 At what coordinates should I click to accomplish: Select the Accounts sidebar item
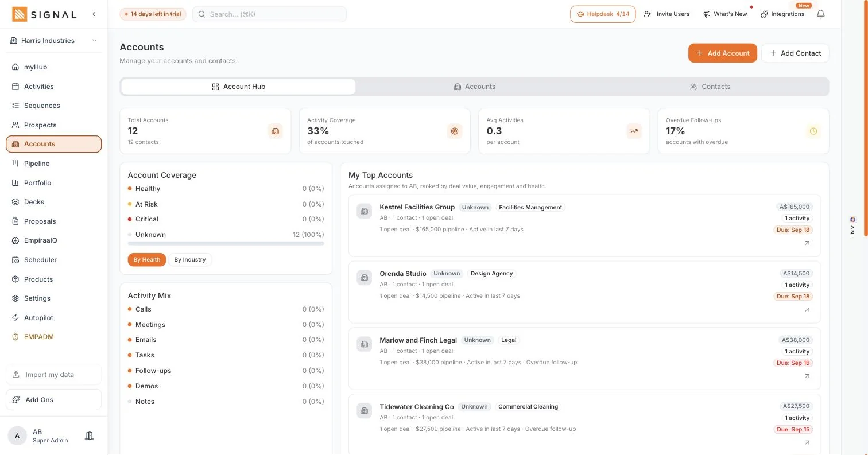tap(54, 144)
